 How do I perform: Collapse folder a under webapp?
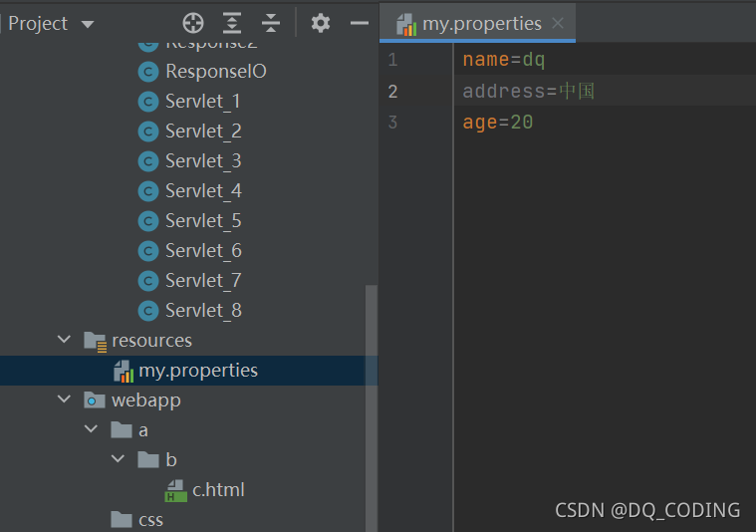pyautogui.click(x=91, y=429)
